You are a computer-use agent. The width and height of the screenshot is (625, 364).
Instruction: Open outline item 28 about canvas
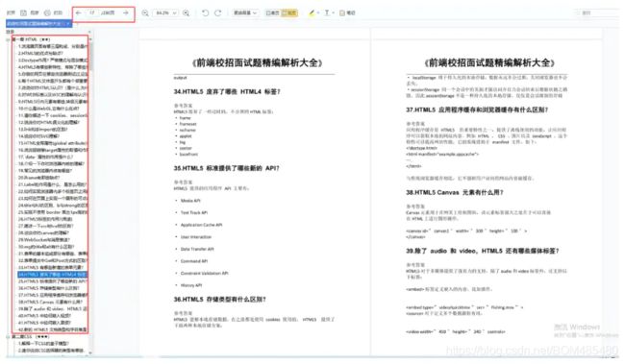point(43,232)
